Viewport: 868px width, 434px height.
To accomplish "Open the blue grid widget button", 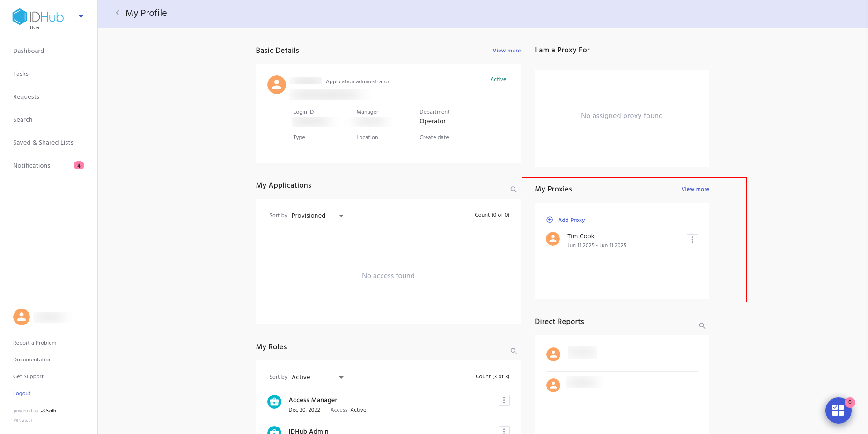I will 838,411.
